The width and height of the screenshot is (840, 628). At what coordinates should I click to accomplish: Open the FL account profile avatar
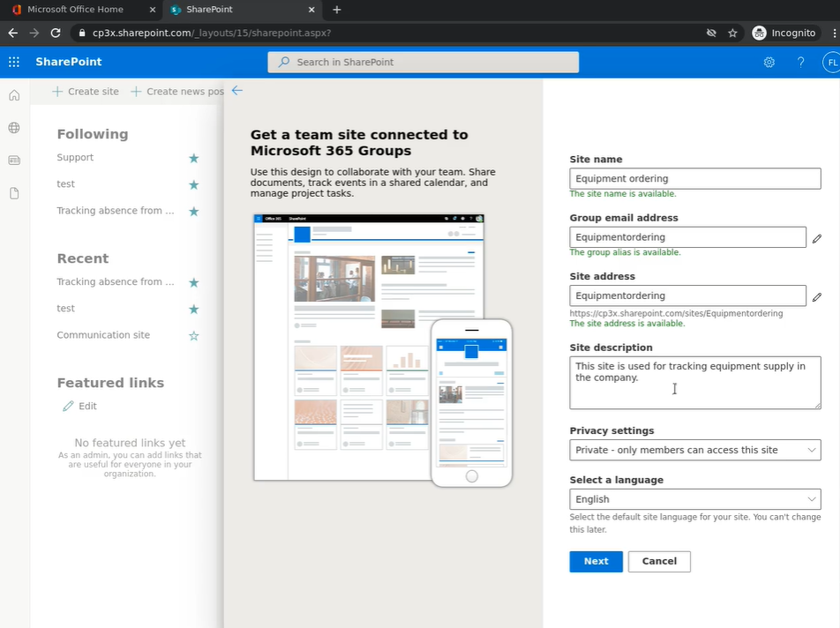[x=831, y=62]
